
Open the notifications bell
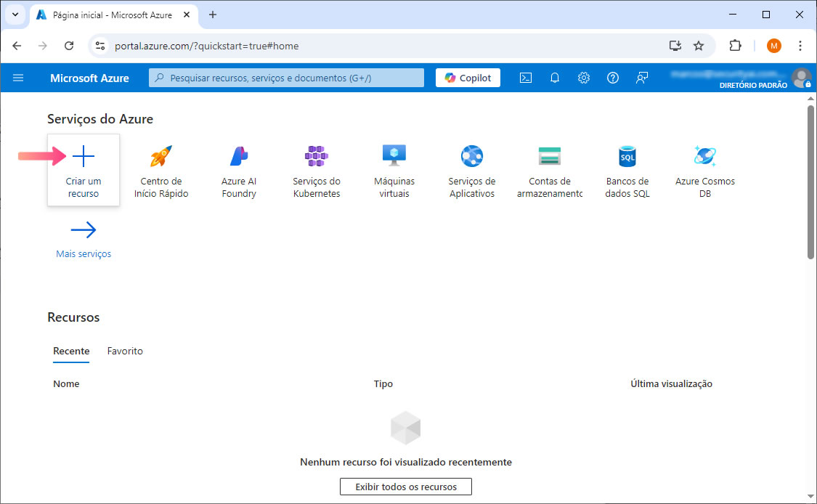pyautogui.click(x=555, y=78)
